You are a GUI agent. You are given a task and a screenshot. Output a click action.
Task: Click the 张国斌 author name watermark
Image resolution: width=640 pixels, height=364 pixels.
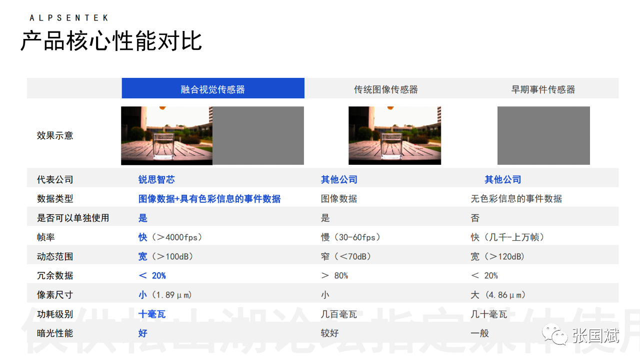(595, 335)
